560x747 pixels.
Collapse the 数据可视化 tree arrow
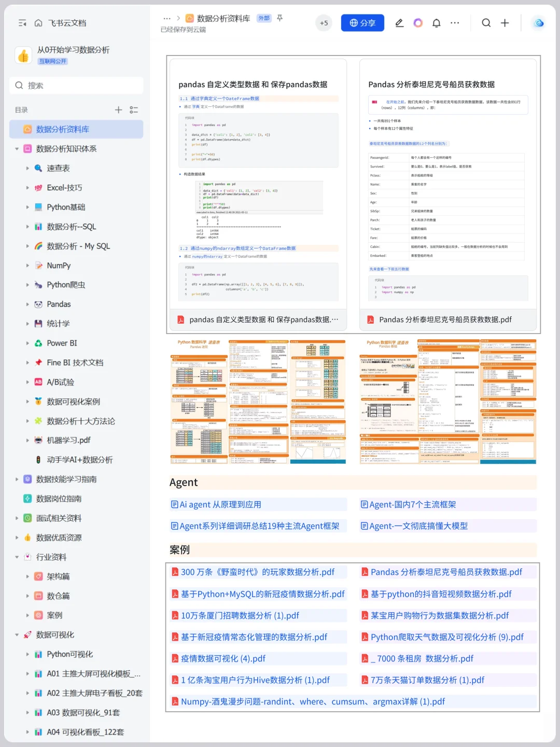(17, 635)
